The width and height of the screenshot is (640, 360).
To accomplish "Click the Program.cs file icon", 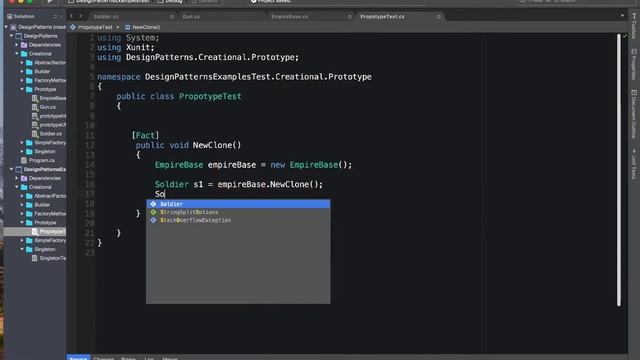I will click(24, 160).
